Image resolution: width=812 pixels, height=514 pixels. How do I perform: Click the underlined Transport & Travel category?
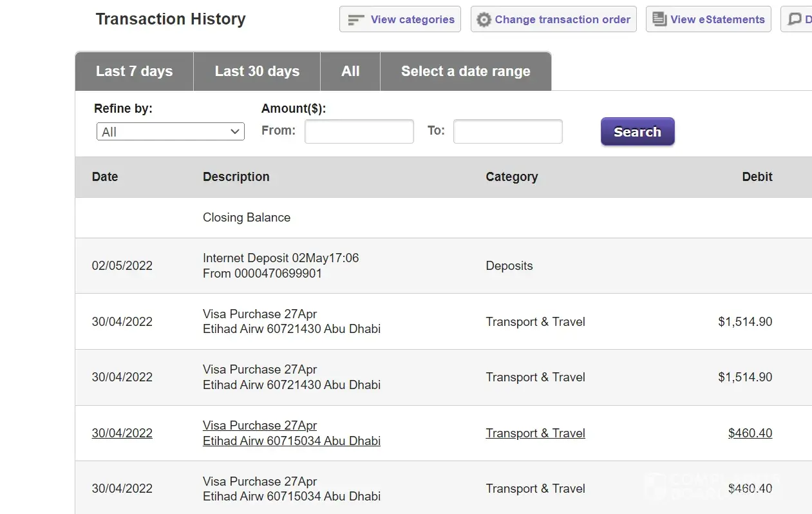click(x=535, y=433)
